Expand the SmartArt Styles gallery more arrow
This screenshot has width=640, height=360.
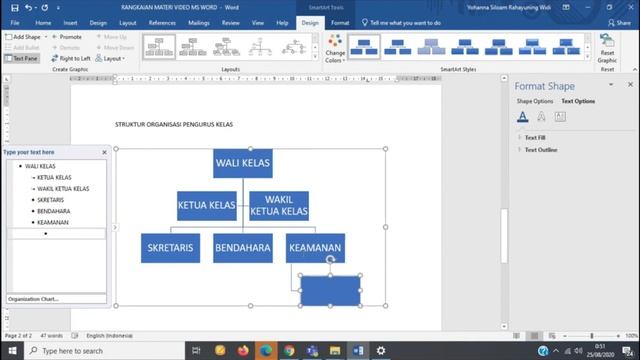[587, 57]
